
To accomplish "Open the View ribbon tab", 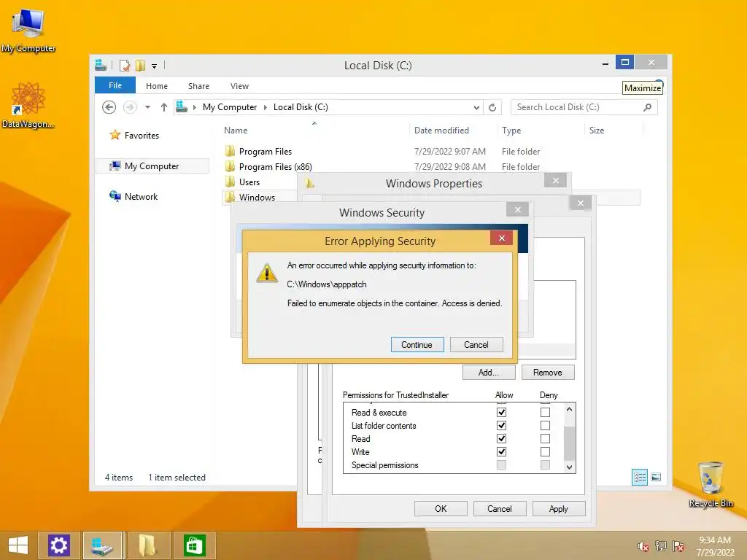I will [x=239, y=86].
